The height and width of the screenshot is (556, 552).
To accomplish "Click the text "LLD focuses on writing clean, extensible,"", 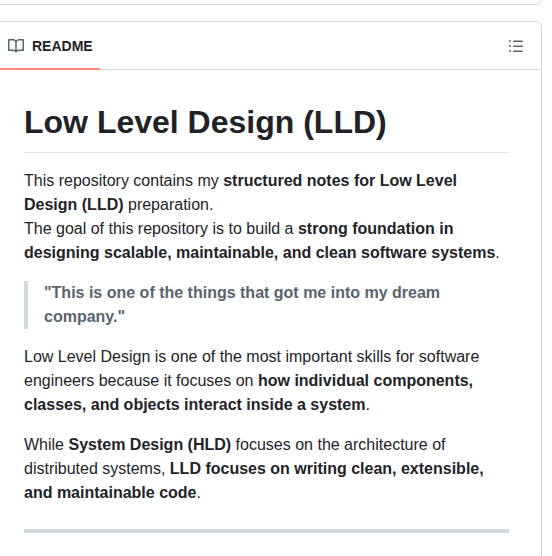I will click(327, 468).
